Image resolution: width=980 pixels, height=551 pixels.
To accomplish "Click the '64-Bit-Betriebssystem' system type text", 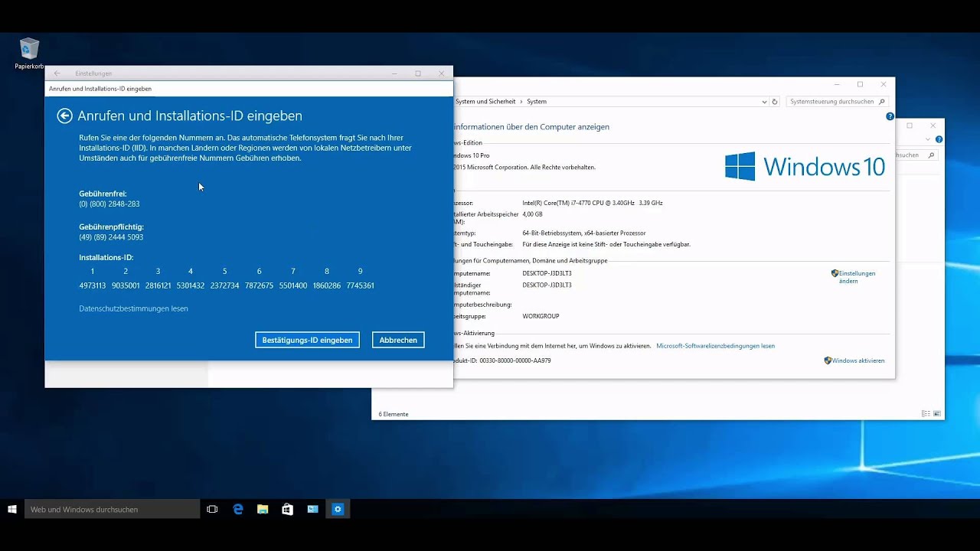I will 584,233.
